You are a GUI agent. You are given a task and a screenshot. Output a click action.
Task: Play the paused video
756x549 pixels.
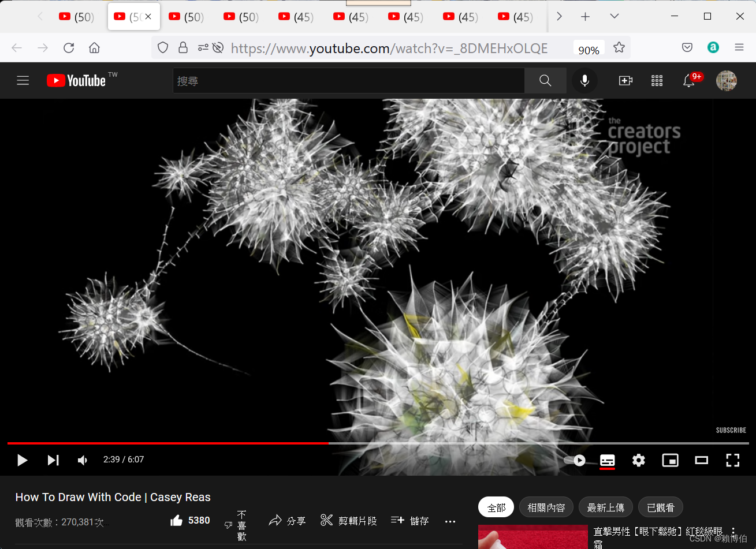22,460
